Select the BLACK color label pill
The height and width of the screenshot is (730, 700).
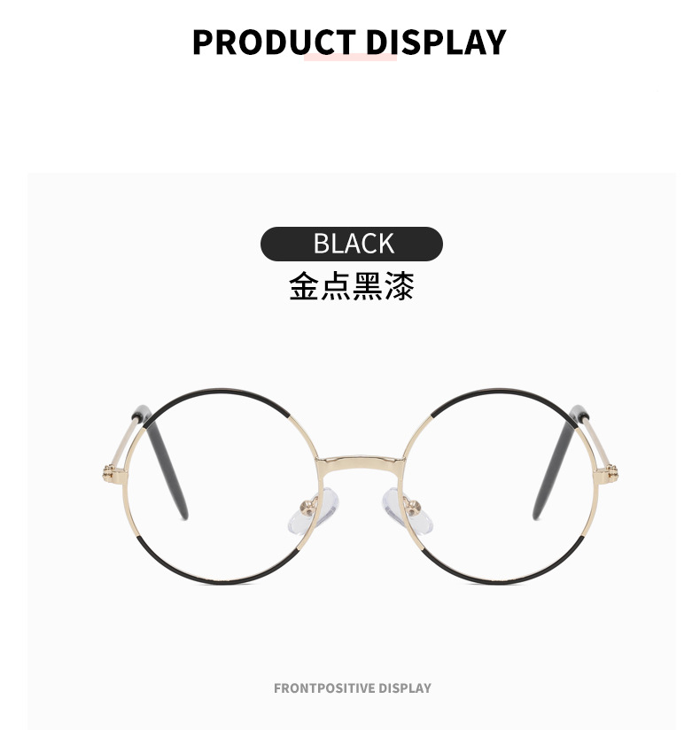click(x=352, y=244)
